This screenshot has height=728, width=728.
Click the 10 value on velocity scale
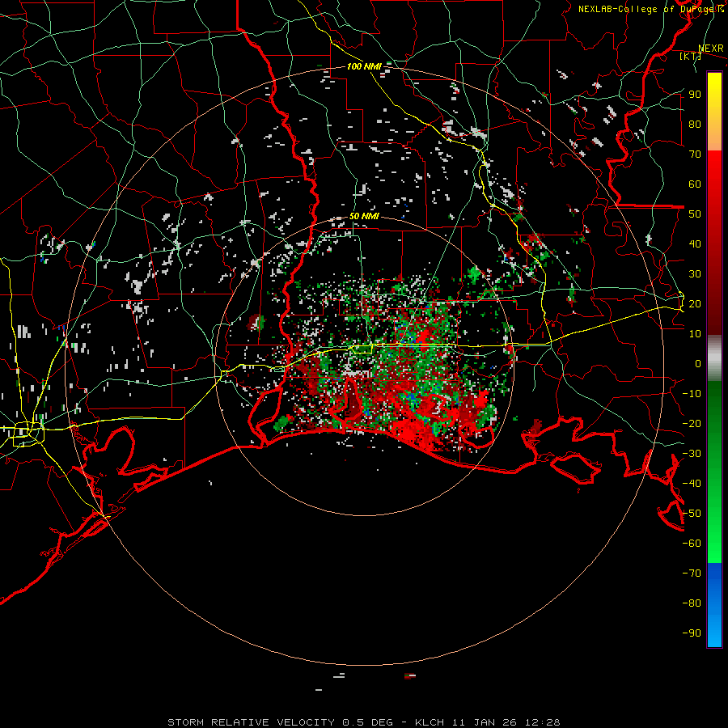click(695, 334)
